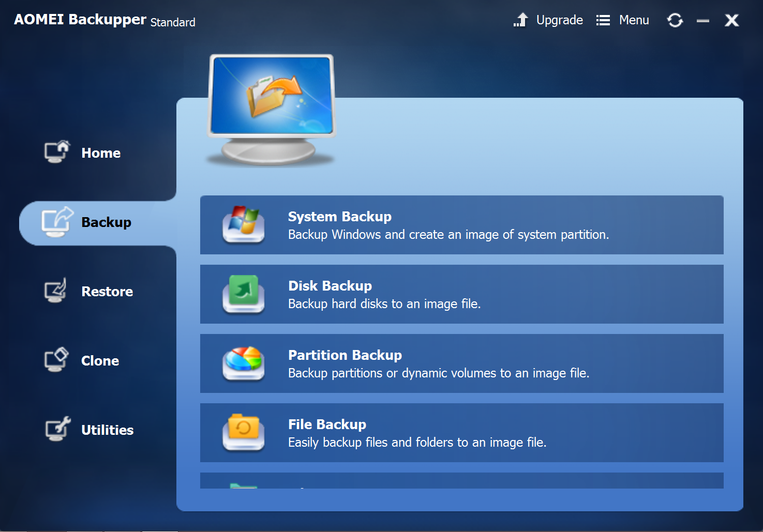This screenshot has width=763, height=532.
Task: Click the Backup sidebar icon
Action: tap(57, 221)
